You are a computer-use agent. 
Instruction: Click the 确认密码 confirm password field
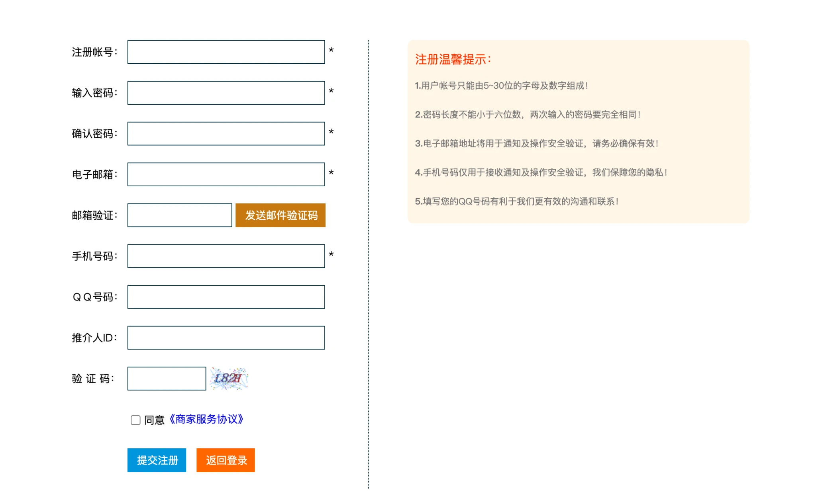(226, 134)
